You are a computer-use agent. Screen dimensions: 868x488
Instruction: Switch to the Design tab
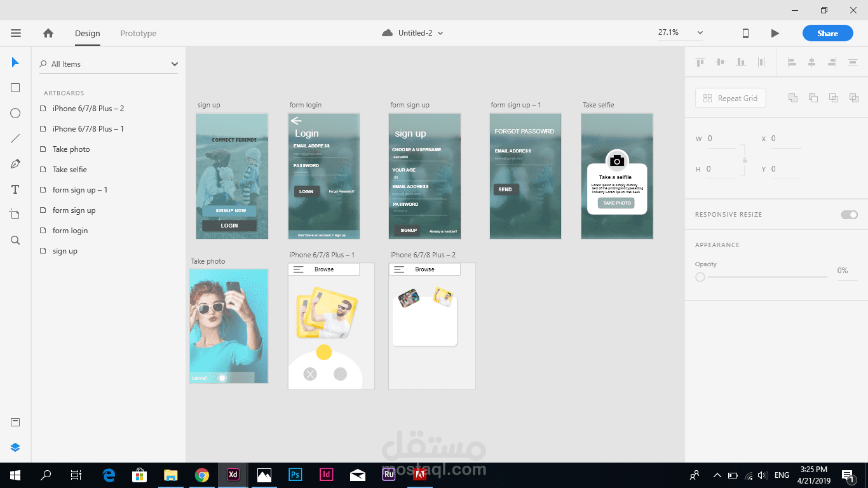pos(88,34)
